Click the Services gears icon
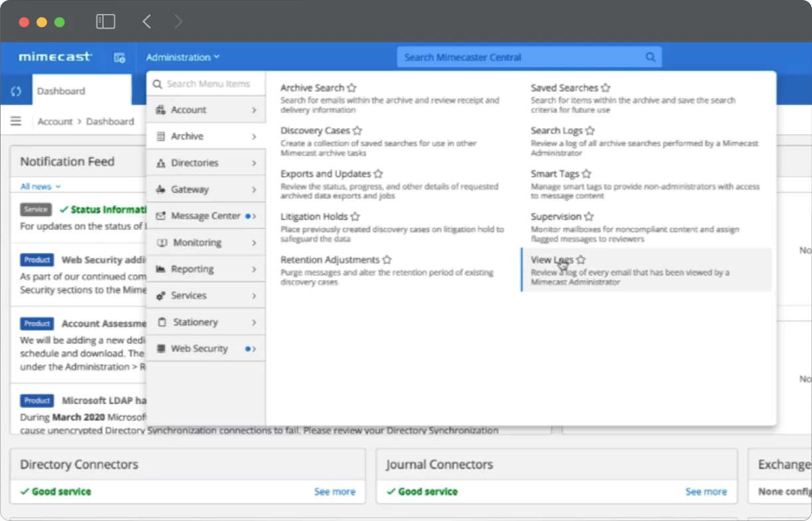 click(x=160, y=296)
